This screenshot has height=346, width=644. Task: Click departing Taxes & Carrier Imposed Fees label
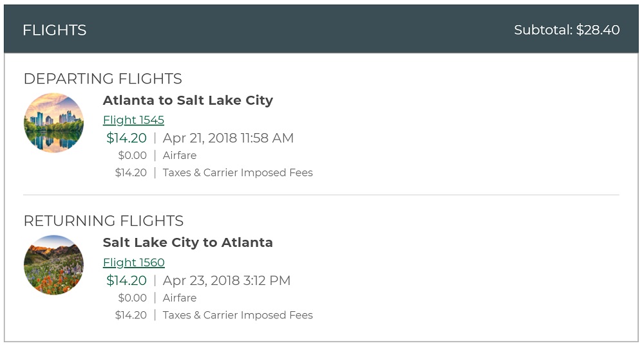pos(238,172)
